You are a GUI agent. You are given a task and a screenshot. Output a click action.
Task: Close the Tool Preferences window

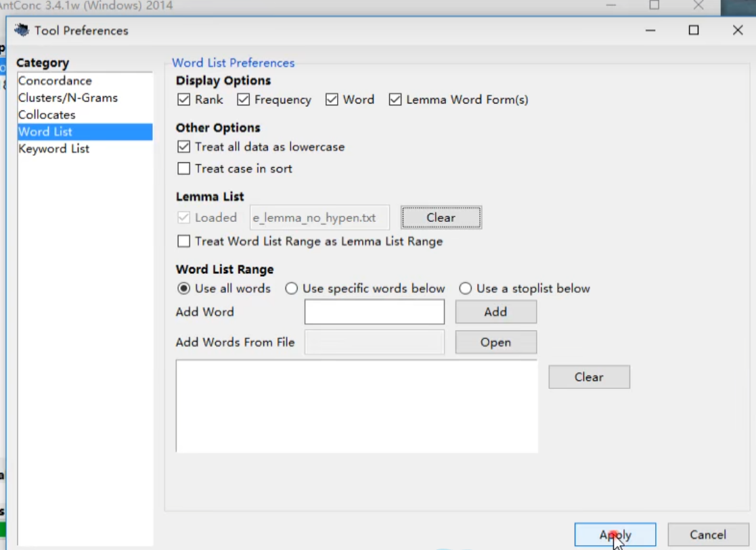click(738, 30)
